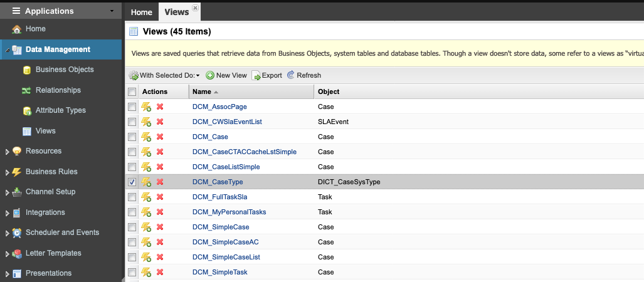
Task: Click the Refresh icon in toolbar
Action: 291,75
